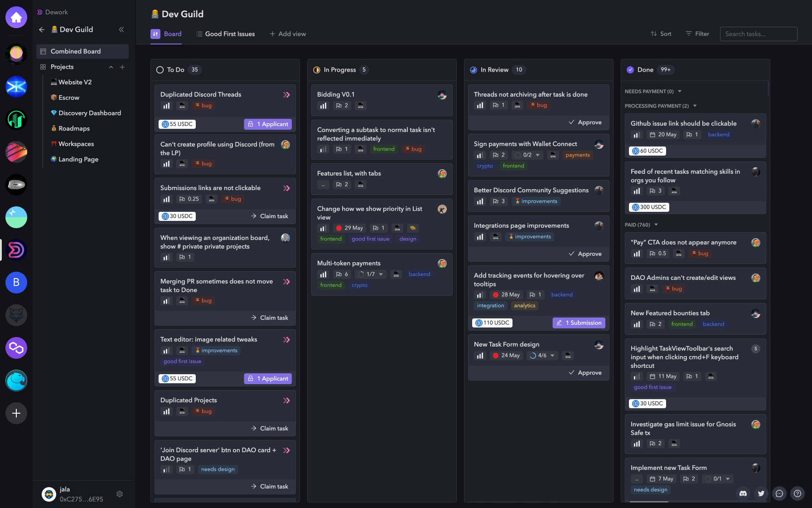View the applicant on 'Duplicated Discord Threads'
The height and width of the screenshot is (508, 812).
pos(268,124)
